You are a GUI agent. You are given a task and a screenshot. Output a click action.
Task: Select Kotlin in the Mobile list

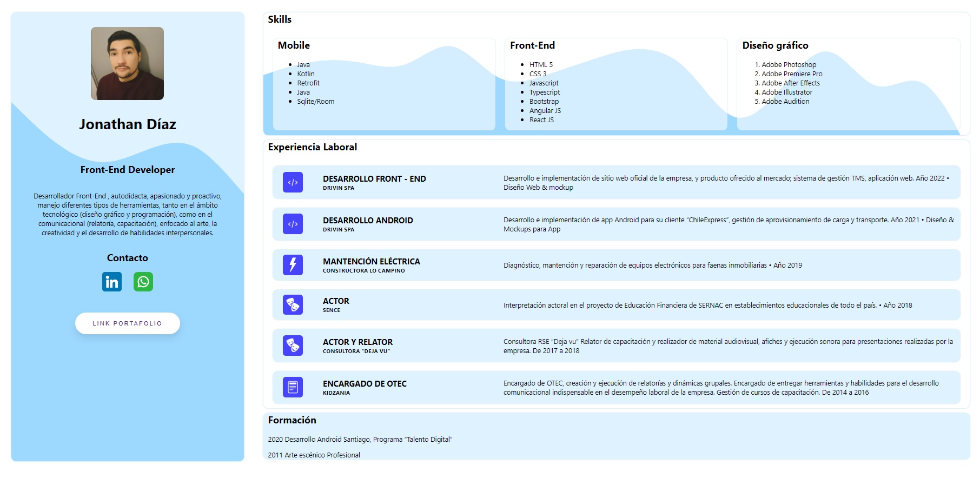tap(306, 74)
